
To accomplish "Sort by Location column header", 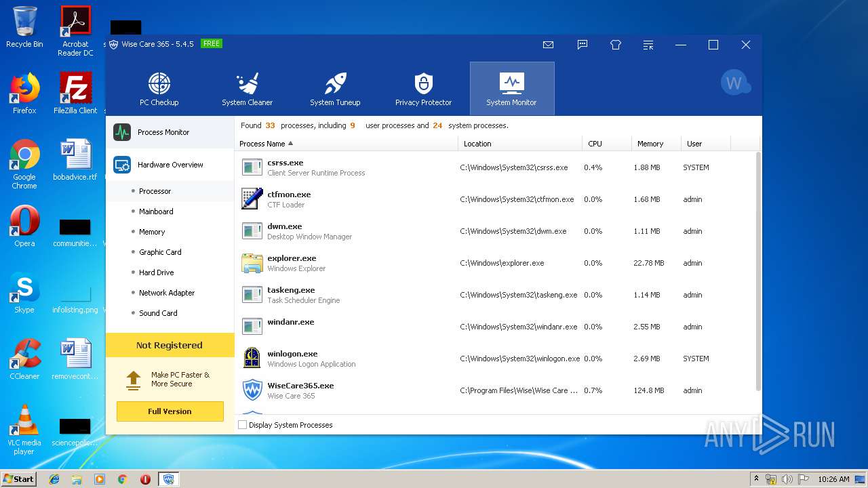I will point(520,144).
